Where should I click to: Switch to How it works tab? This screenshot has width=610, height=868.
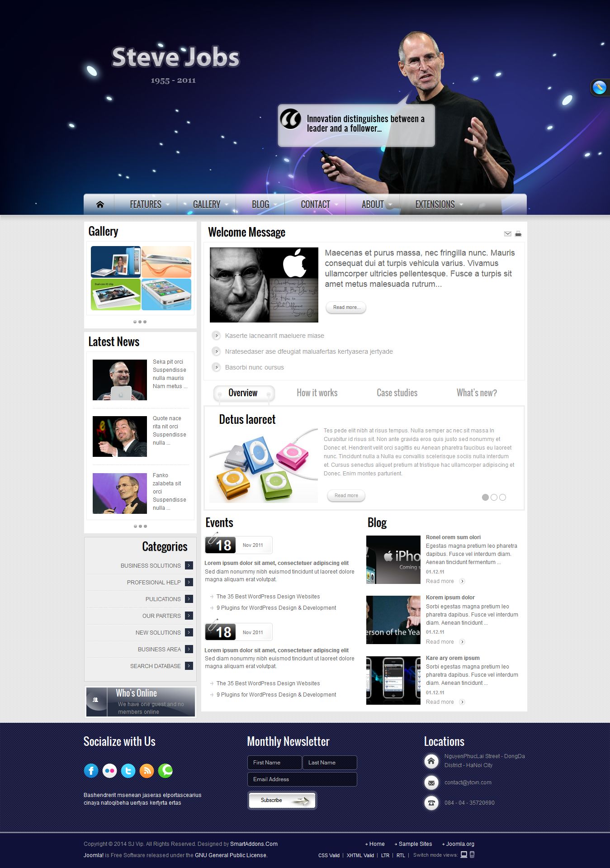pos(317,393)
